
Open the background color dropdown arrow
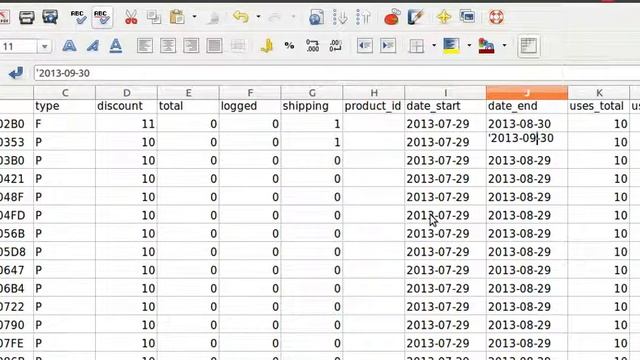(x=469, y=46)
